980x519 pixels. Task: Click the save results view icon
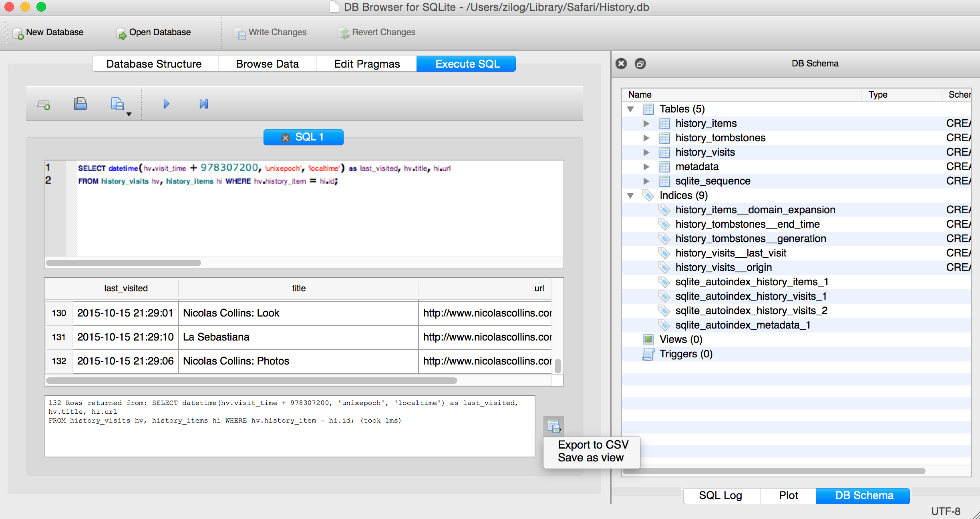(553, 426)
